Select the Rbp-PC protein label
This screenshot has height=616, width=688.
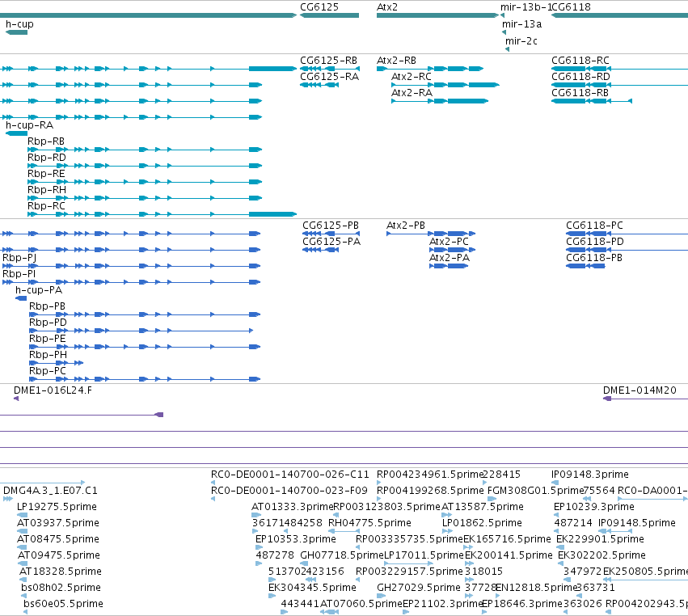click(x=48, y=372)
